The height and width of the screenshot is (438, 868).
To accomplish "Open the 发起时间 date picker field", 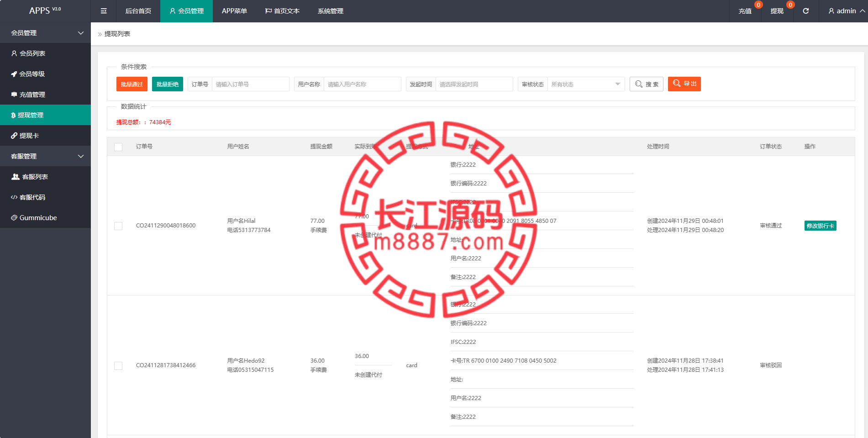I will coord(474,84).
